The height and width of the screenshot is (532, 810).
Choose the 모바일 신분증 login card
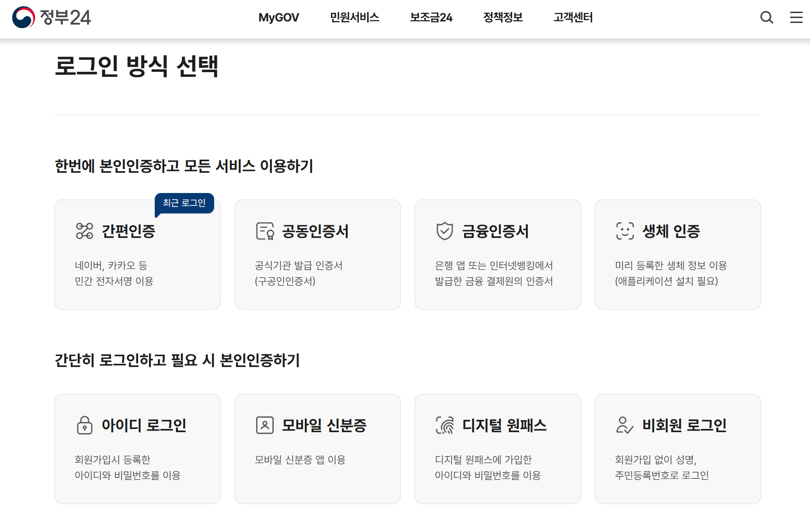(318, 449)
